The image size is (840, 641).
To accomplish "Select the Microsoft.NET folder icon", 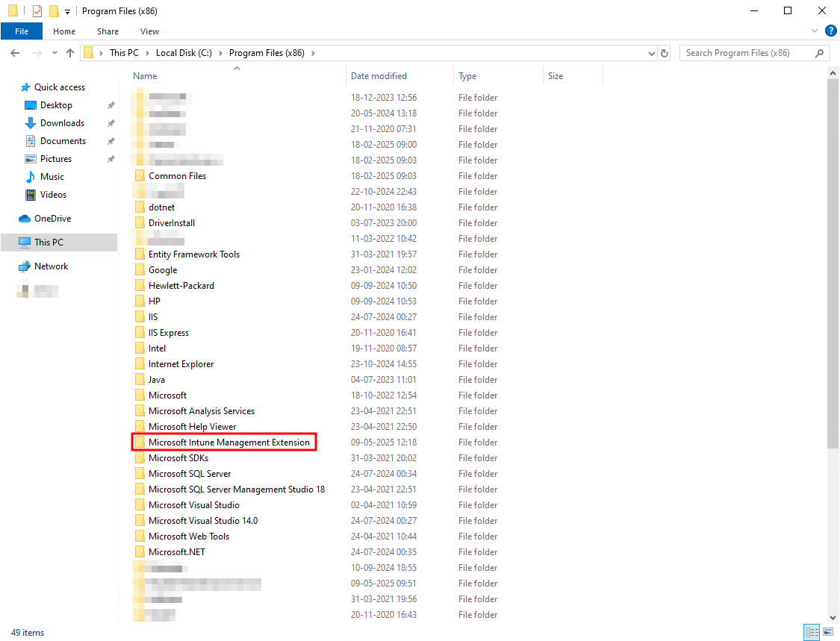I will tap(140, 552).
